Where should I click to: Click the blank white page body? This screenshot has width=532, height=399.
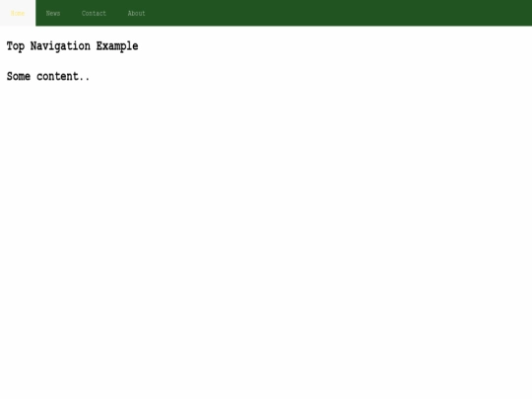[x=266, y=237]
